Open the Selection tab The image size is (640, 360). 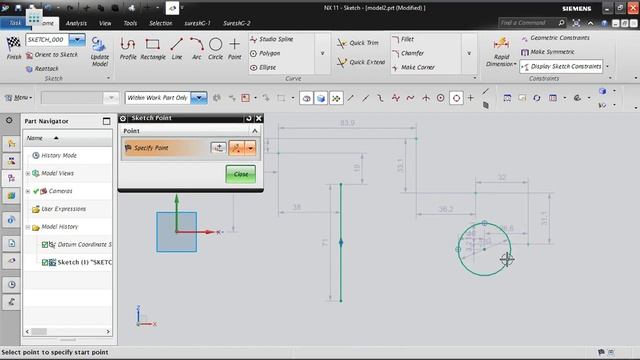(160, 23)
